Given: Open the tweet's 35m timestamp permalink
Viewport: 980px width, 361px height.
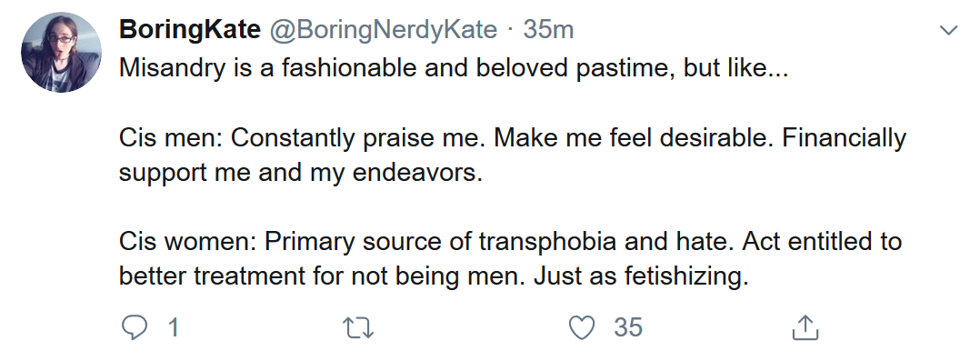Looking at the screenshot, I should 548,29.
